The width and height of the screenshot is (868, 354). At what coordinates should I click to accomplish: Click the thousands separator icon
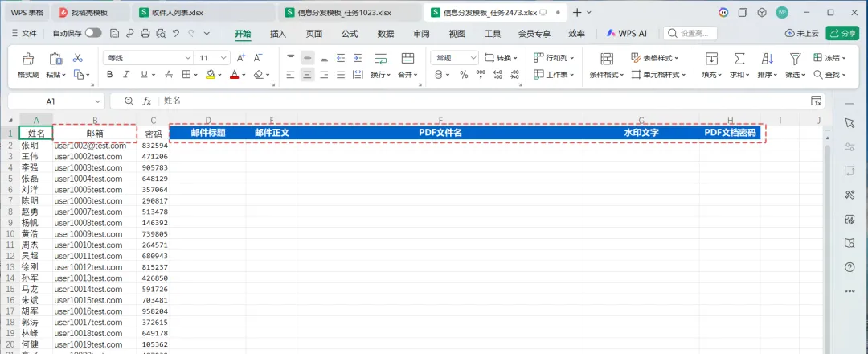pos(481,74)
